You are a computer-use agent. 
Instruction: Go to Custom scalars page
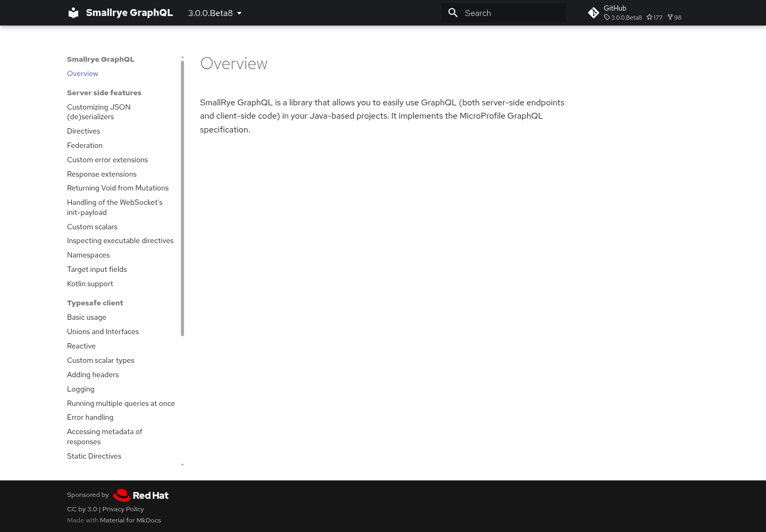pyautogui.click(x=92, y=227)
